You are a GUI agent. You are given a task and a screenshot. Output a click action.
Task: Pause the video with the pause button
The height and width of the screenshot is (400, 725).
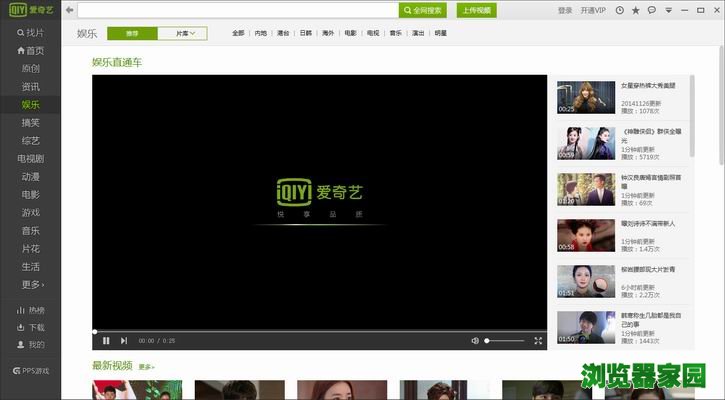106,341
